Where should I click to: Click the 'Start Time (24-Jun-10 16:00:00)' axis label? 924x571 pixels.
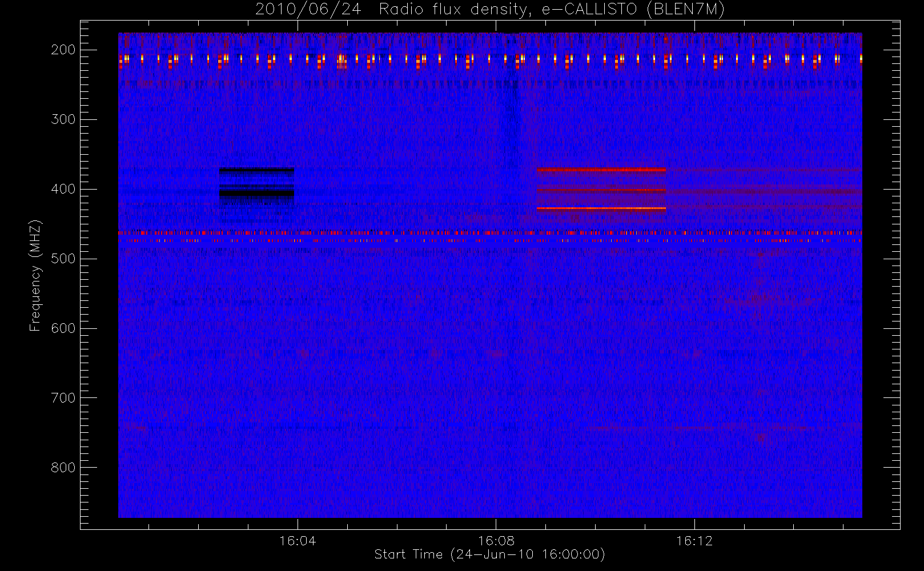point(489,554)
